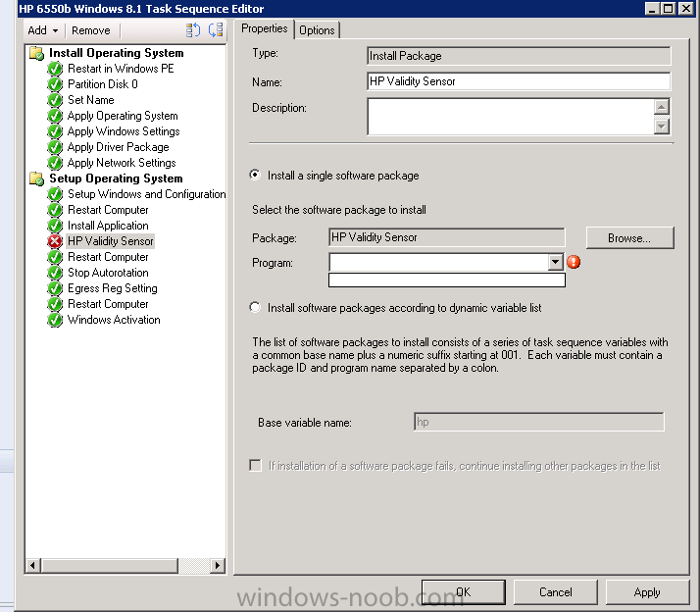Click the Remove toolbar button
This screenshot has height=612, width=700.
click(91, 30)
